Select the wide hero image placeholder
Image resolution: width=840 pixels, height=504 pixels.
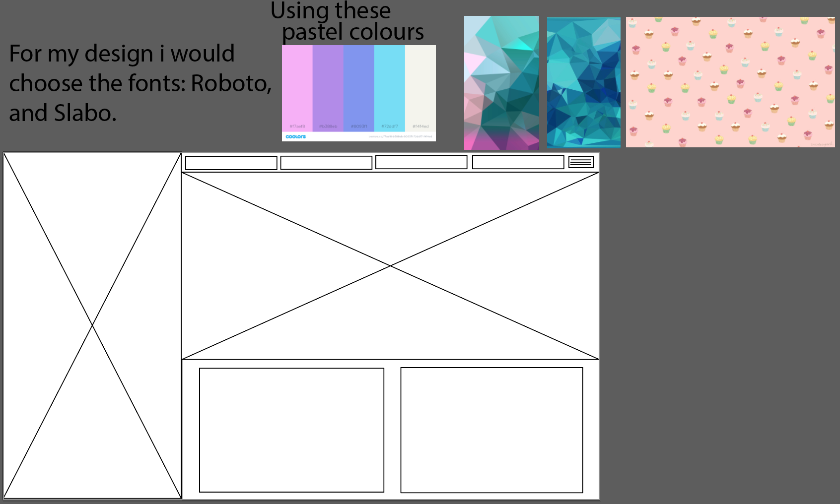point(390,266)
